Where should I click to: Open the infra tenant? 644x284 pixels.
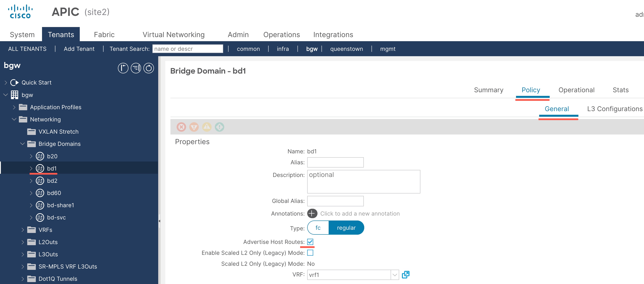click(x=283, y=49)
